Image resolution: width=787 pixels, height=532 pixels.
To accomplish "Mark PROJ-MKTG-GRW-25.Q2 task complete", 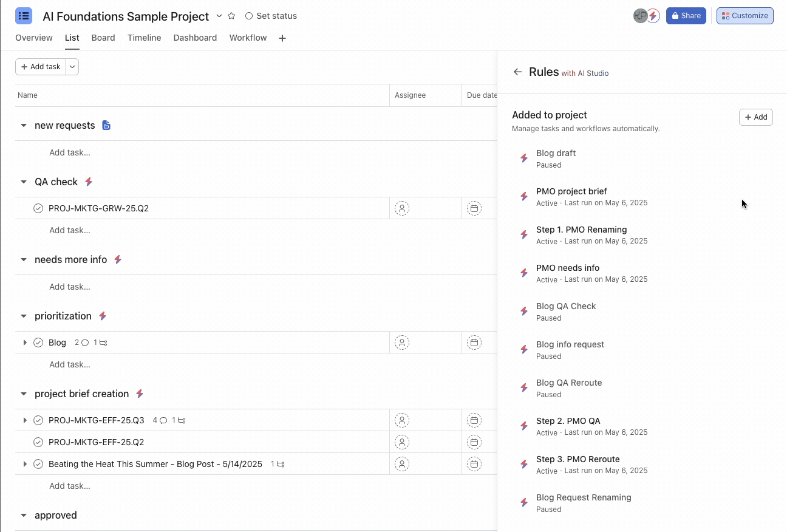I will (38, 208).
